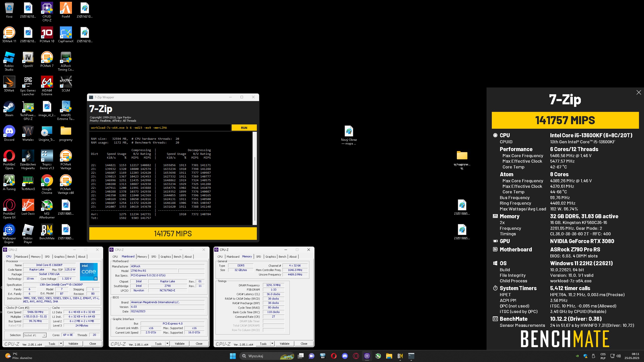Image resolution: width=644 pixels, height=362 pixels.
Task: Open the CPUID CPU-Z desktop shortcut
Action: [x=47, y=12]
